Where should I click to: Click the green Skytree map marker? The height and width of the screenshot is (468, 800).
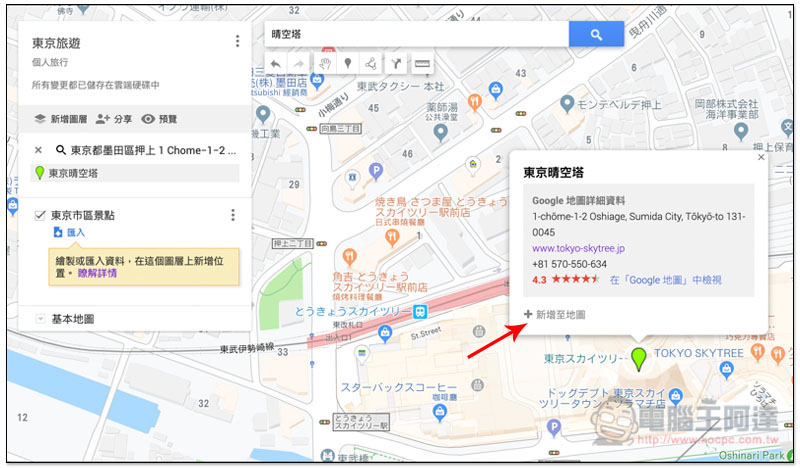(638, 359)
